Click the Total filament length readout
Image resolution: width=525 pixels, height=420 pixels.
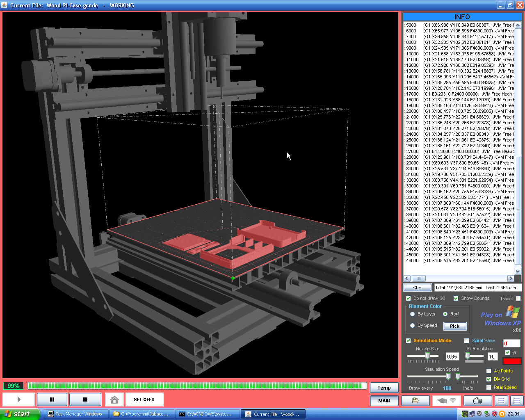coord(478,288)
